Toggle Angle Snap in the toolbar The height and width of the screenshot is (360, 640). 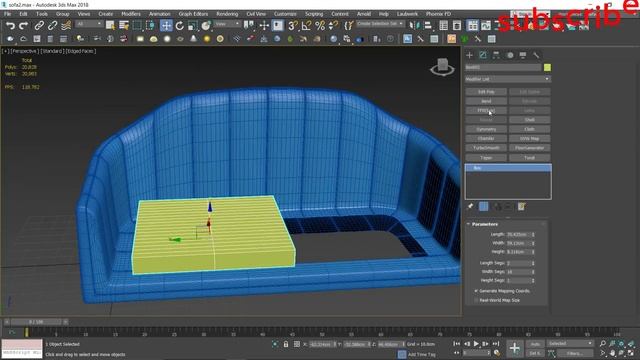306,26
